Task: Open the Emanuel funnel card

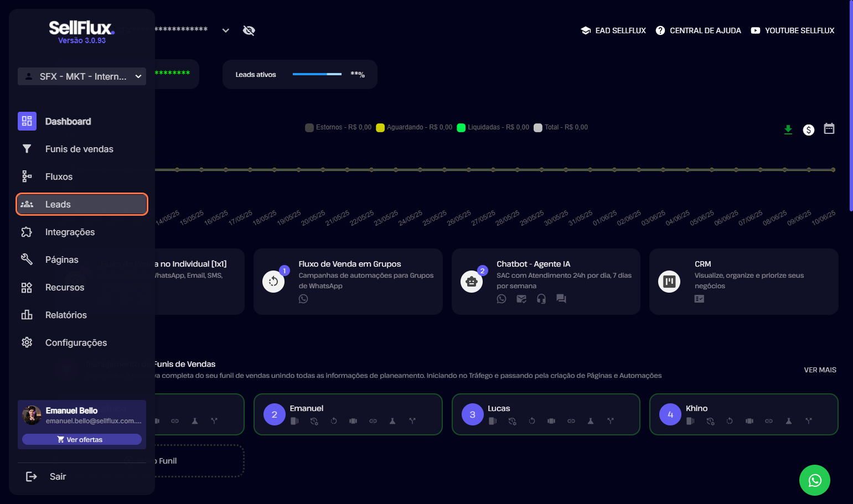Action: pos(348,414)
